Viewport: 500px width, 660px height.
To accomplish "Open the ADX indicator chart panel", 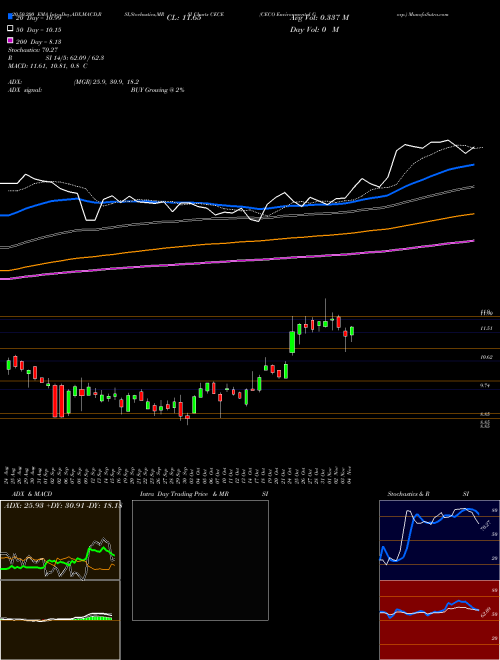I will (x=60, y=540).
